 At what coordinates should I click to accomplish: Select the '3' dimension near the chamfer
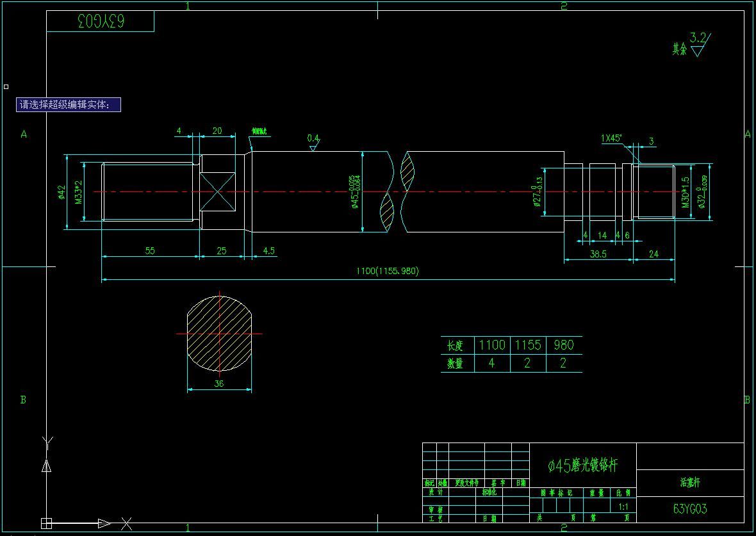point(652,141)
